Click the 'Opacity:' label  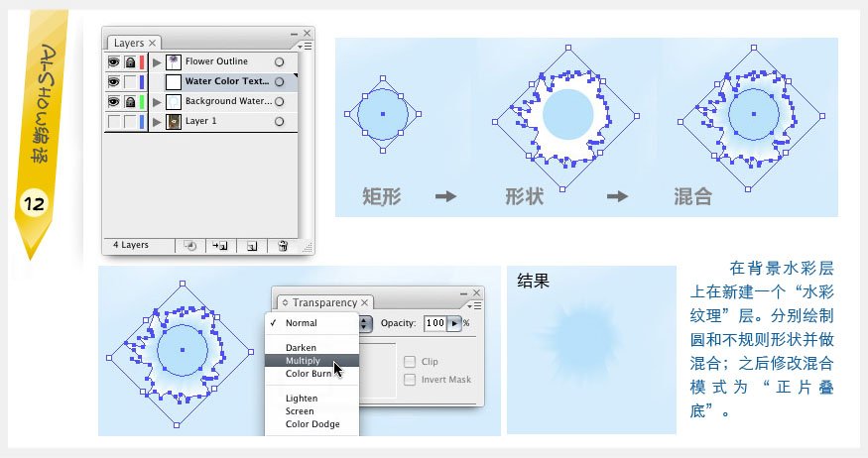pos(398,323)
